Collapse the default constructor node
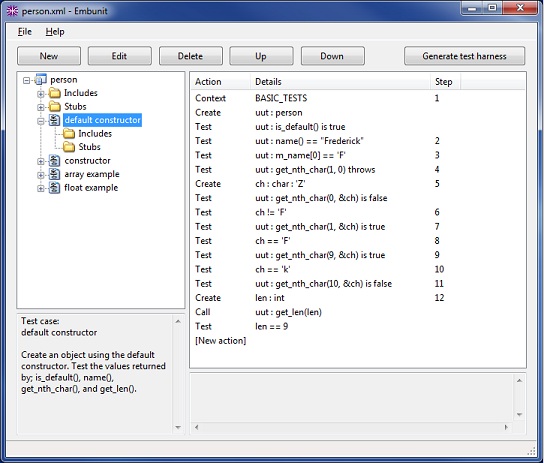Screen dimensions: 544x463 [41, 121]
